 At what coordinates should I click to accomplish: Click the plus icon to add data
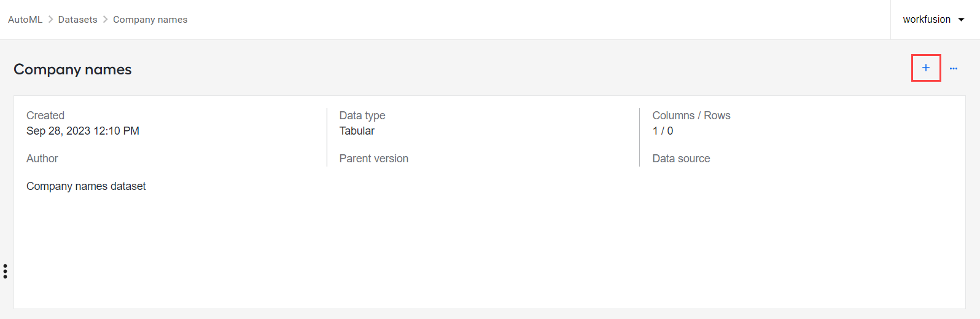(x=926, y=68)
